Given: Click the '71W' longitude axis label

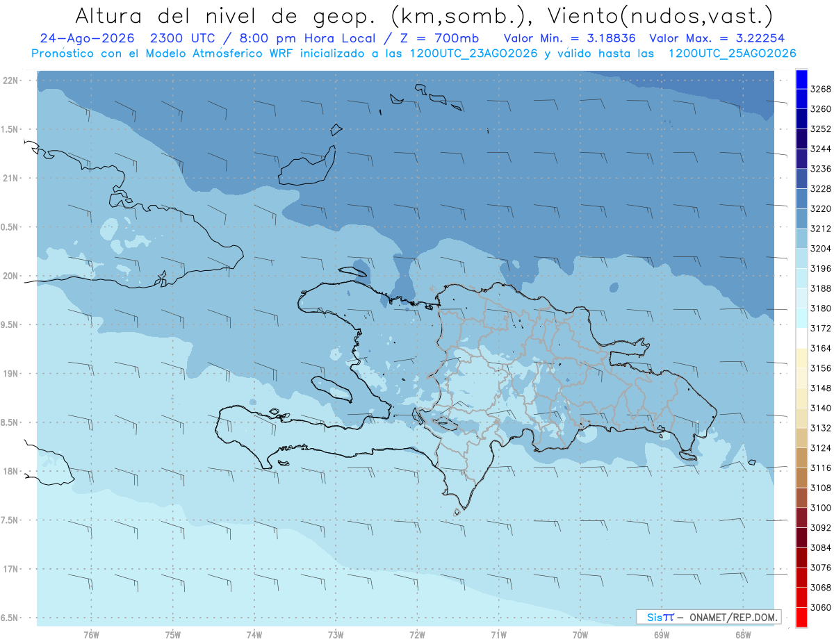Looking at the screenshot, I should click(x=498, y=634).
